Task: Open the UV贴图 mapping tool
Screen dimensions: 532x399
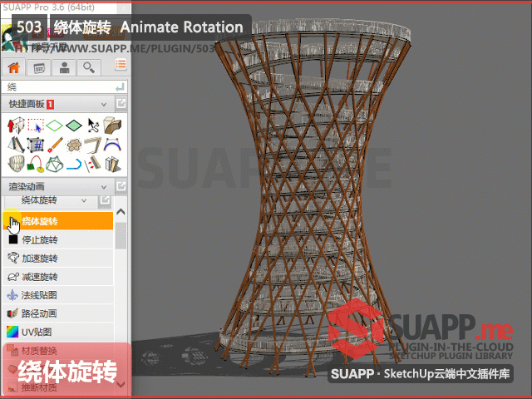Action: pos(58,332)
